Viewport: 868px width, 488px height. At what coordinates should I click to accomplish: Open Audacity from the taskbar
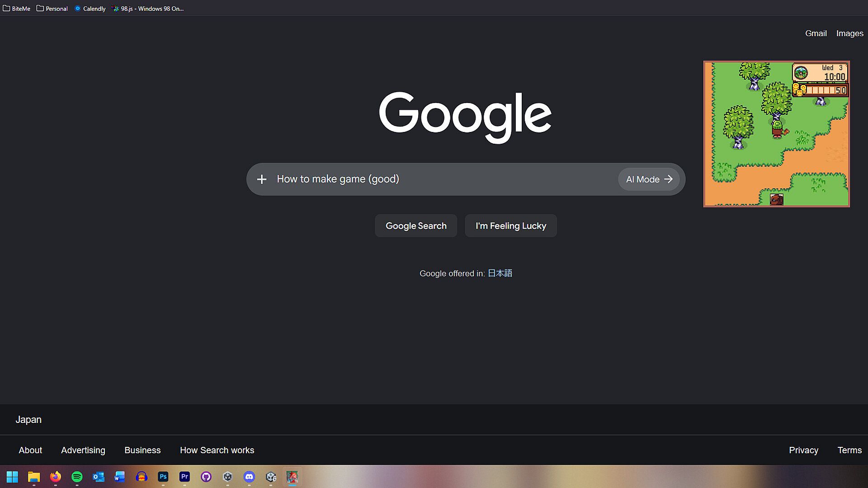(x=142, y=477)
